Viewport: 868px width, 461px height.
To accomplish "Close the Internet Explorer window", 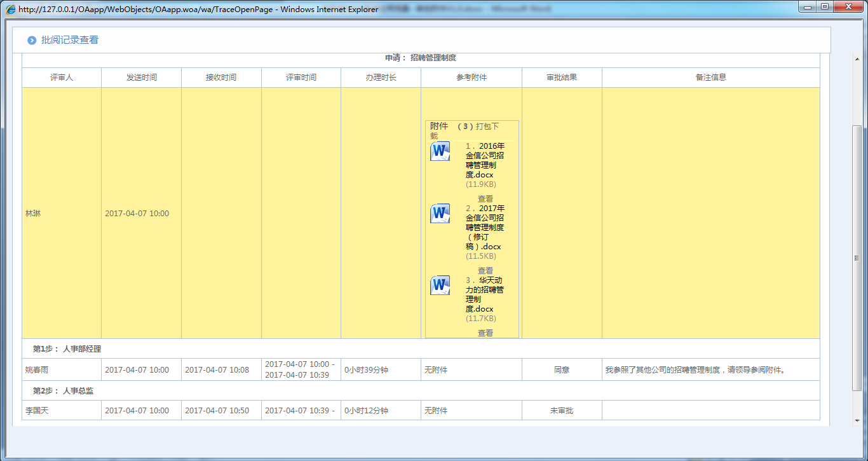I will point(848,7).
